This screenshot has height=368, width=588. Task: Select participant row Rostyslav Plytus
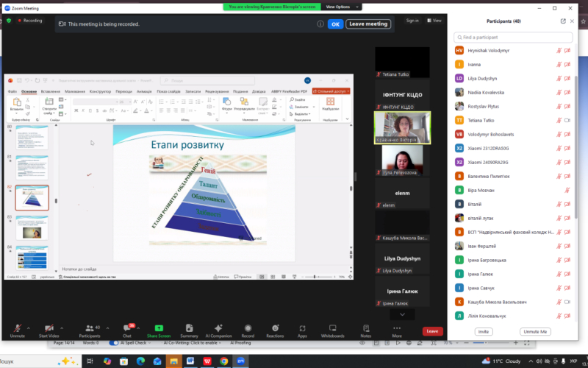pos(513,106)
